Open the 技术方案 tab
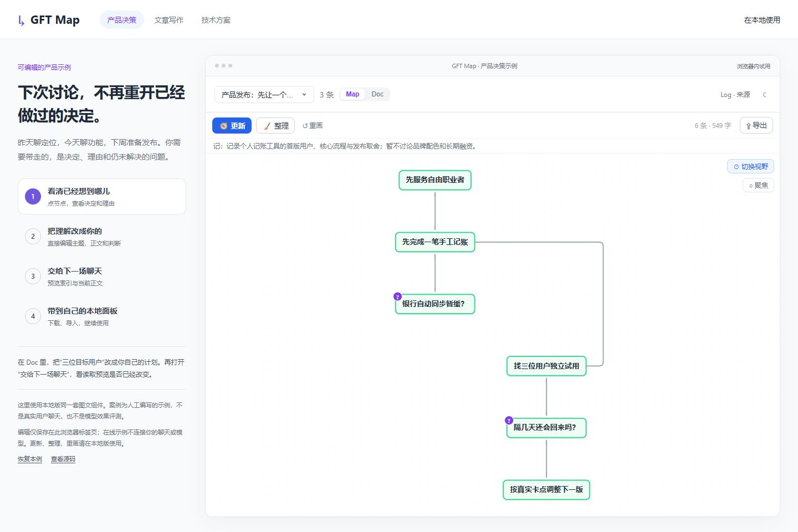This screenshot has height=532, width=798. tap(216, 20)
